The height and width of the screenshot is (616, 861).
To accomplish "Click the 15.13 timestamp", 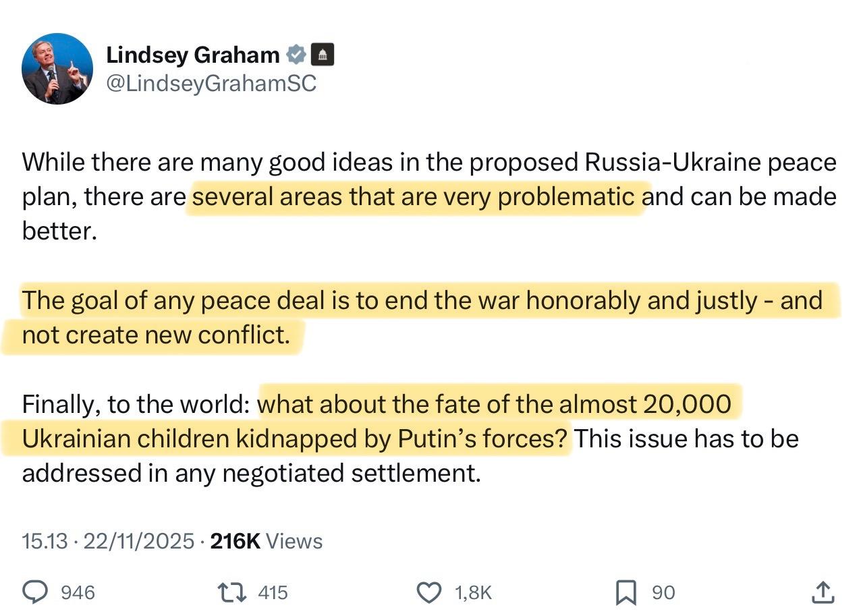I will pos(44,541).
